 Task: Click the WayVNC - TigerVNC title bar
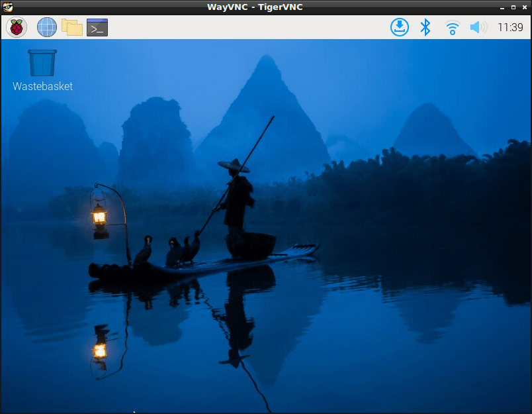click(255, 7)
